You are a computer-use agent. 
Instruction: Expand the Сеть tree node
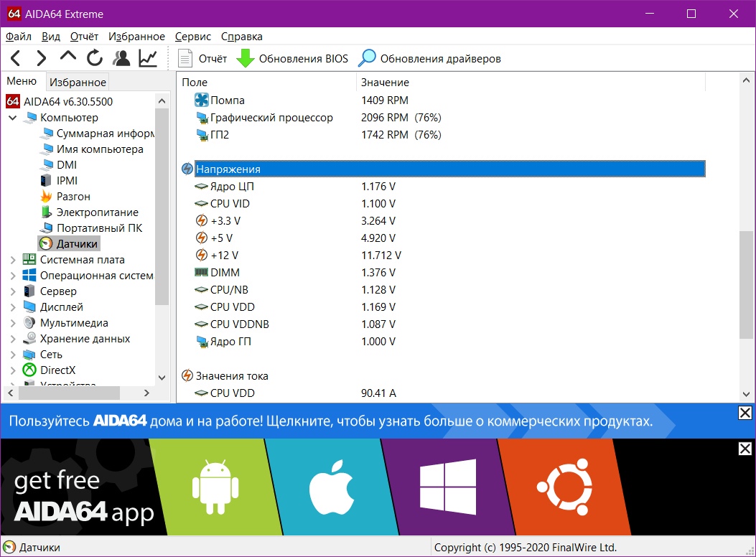(x=13, y=355)
